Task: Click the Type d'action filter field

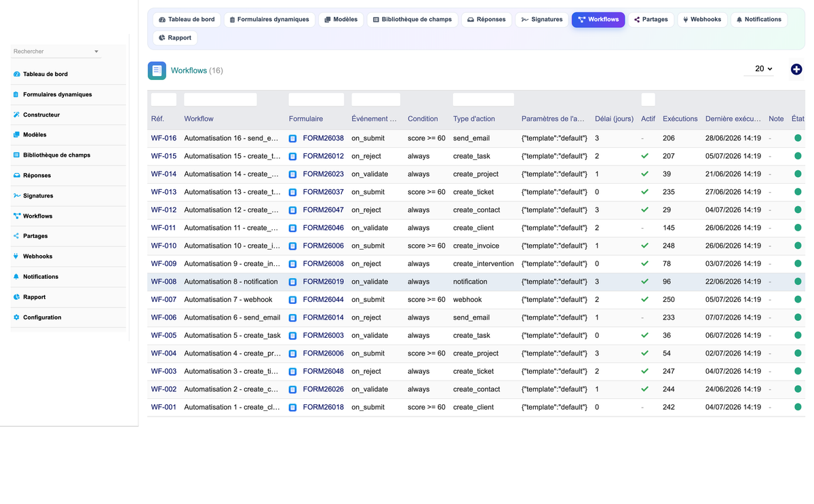Action: tap(484, 100)
